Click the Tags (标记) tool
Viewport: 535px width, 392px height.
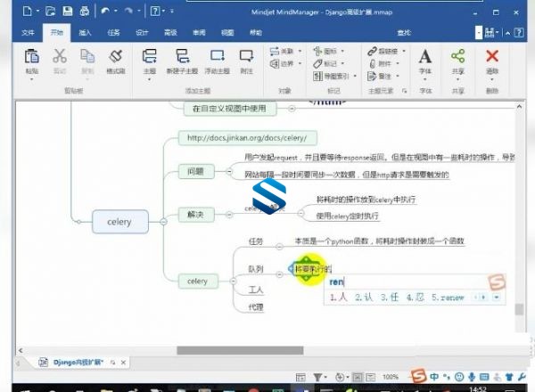(x=325, y=64)
